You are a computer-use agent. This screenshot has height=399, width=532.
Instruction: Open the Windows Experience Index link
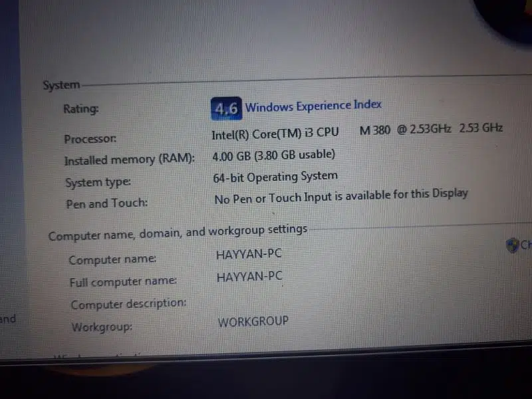[x=313, y=106]
